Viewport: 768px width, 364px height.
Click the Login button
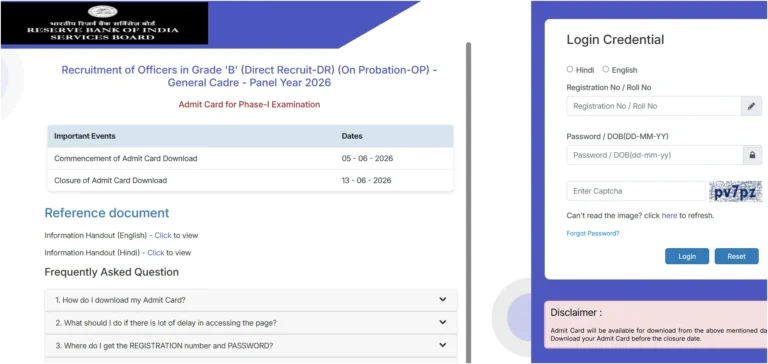pos(687,256)
